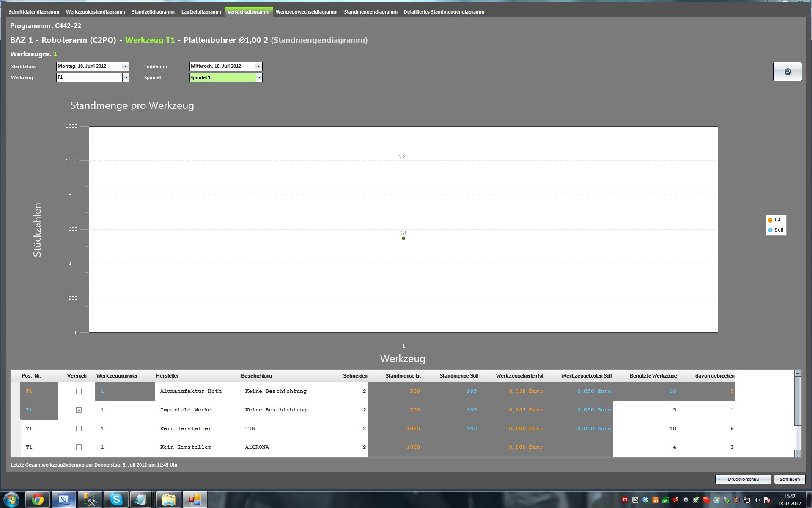
Task: Expand the Spindel 1 dropdown
Action: 259,77
